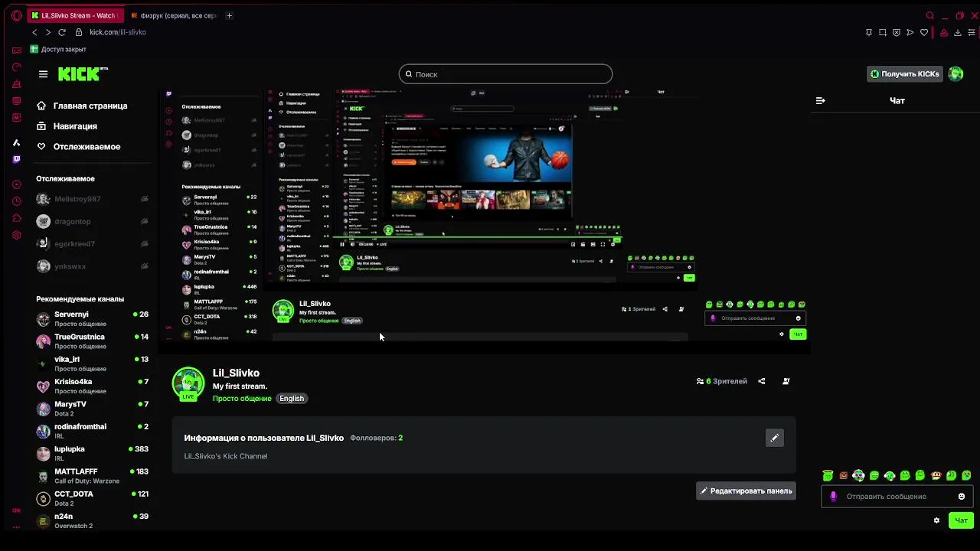Open Opera main menu logo

tap(17, 15)
